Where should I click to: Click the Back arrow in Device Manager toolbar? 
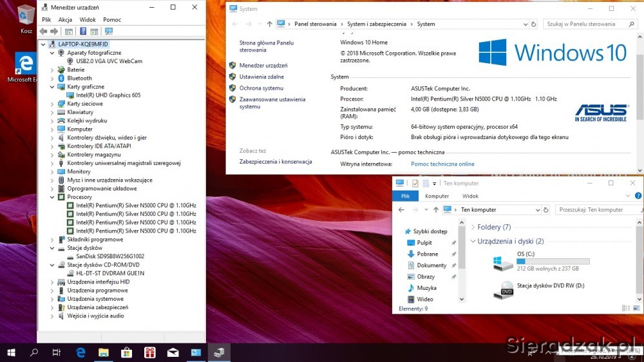44,31
